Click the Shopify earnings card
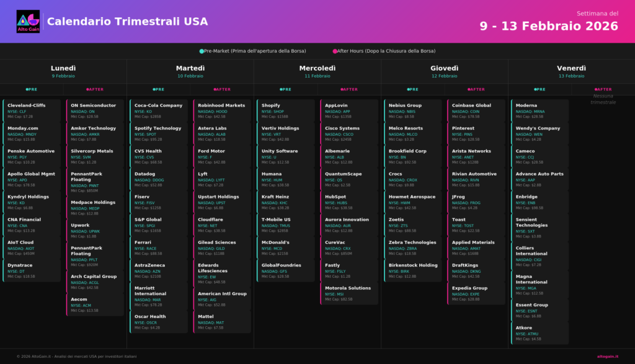This screenshot has width=635, height=364. pos(286,110)
